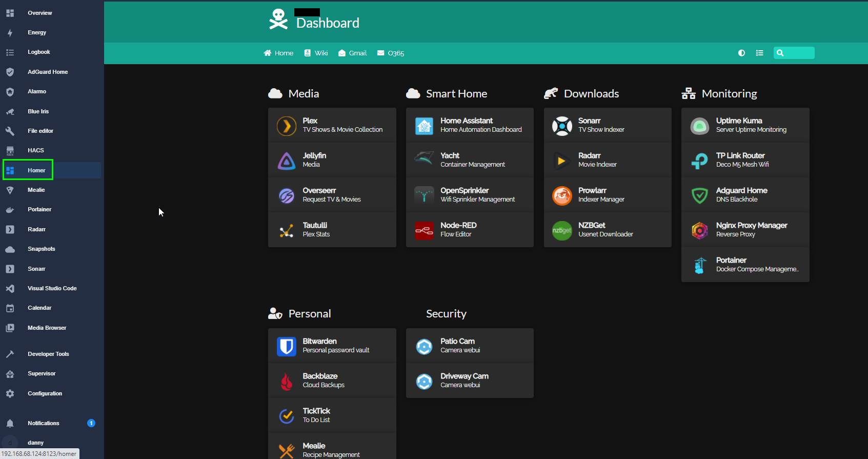Click 'Server Uptime Monitoring' subtitle text
868x459 pixels.
(x=751, y=130)
